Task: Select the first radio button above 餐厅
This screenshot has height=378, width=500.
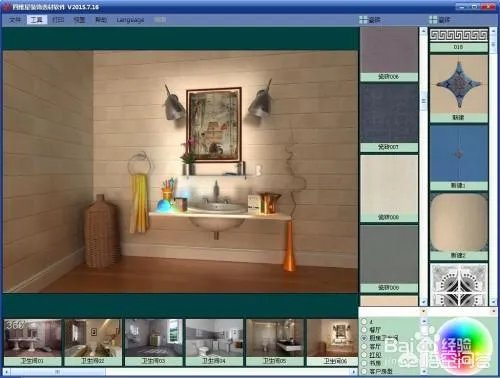Action: click(364, 322)
